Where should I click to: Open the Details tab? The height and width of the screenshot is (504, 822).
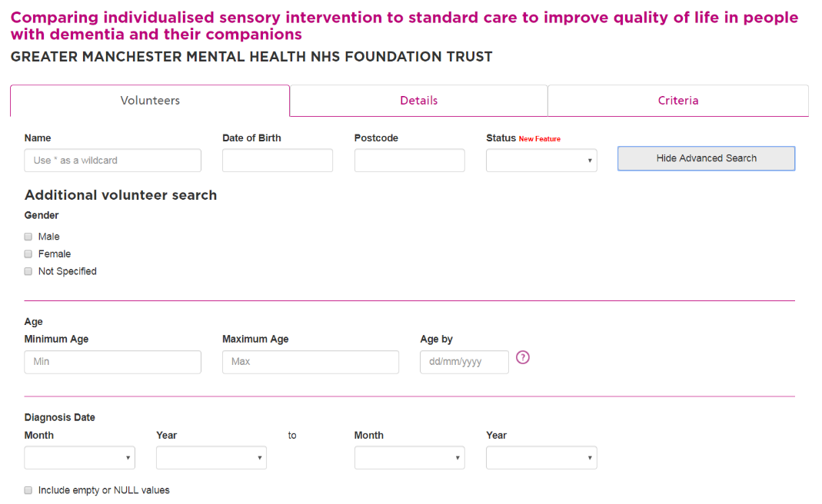click(x=418, y=101)
